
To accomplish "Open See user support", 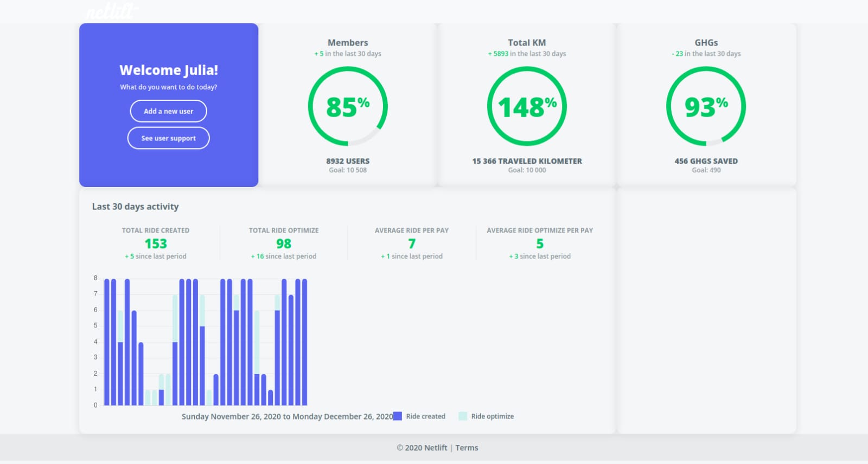I will (x=168, y=138).
